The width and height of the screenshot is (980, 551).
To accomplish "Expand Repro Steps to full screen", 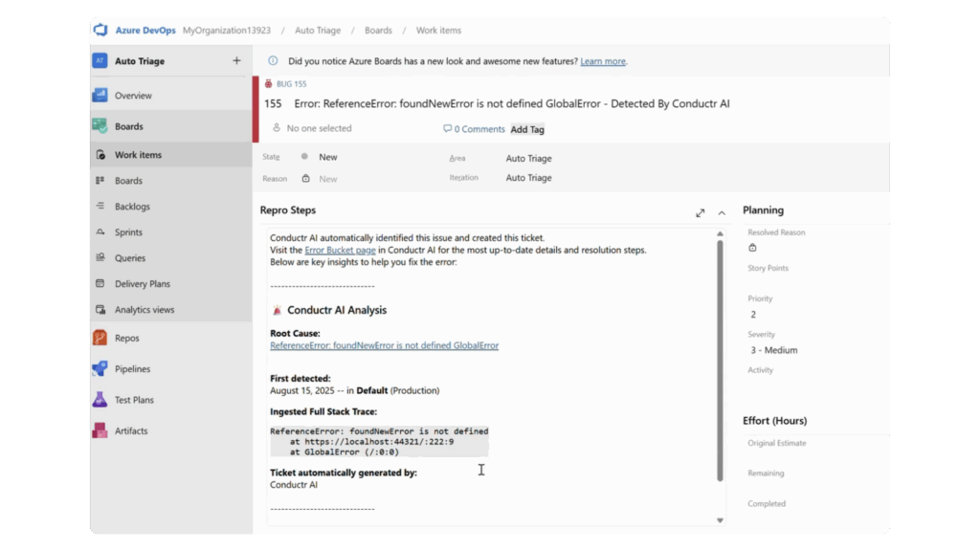I will 701,212.
